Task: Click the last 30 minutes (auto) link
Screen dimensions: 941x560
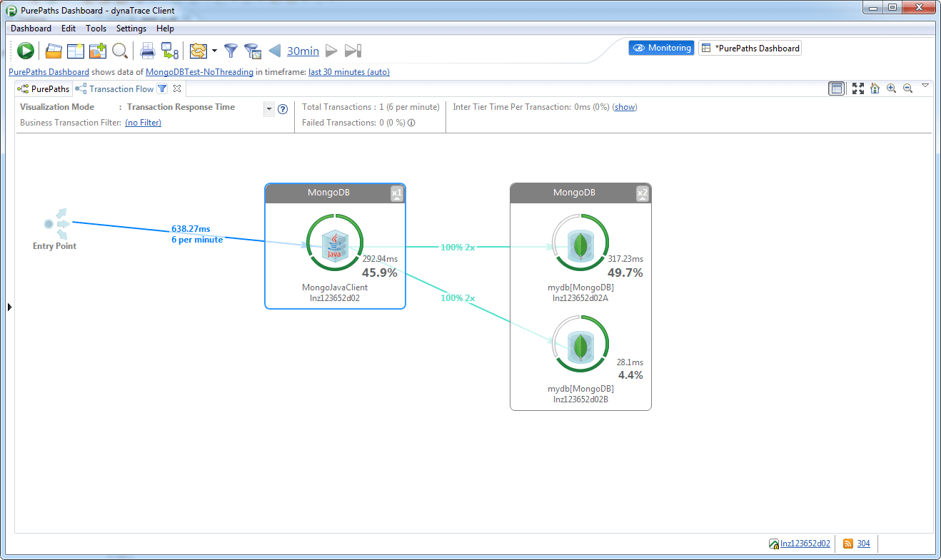Action: [349, 72]
